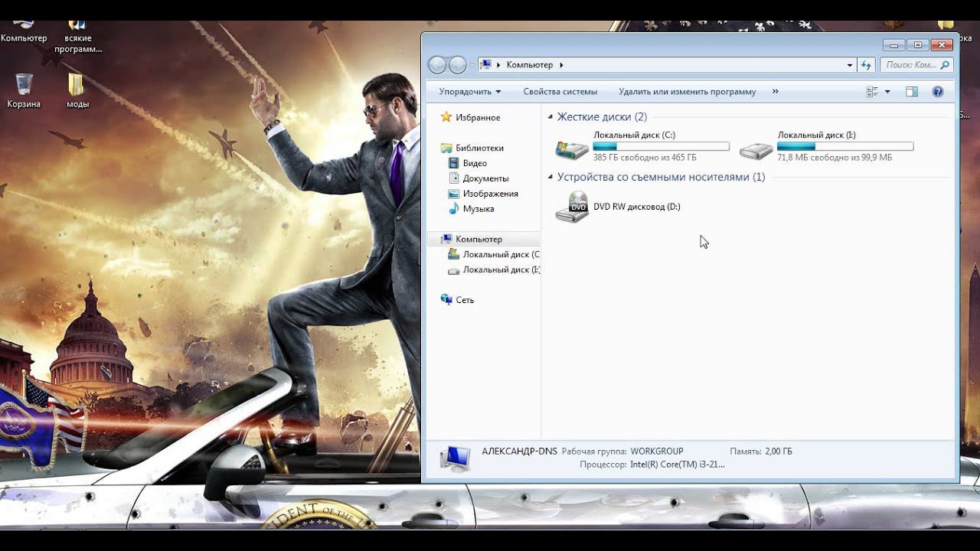
Task: Click the Документы library icon
Action: click(454, 178)
